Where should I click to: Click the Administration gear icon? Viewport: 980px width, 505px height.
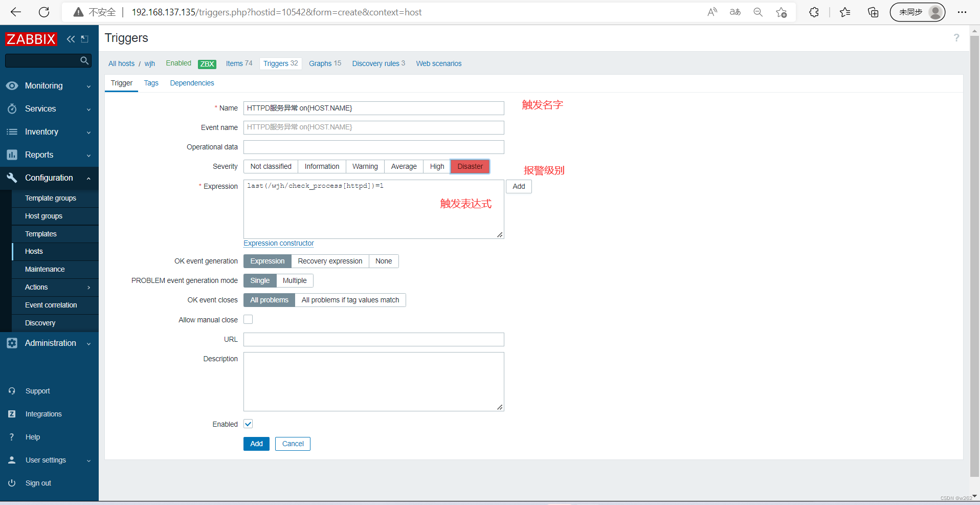12,343
